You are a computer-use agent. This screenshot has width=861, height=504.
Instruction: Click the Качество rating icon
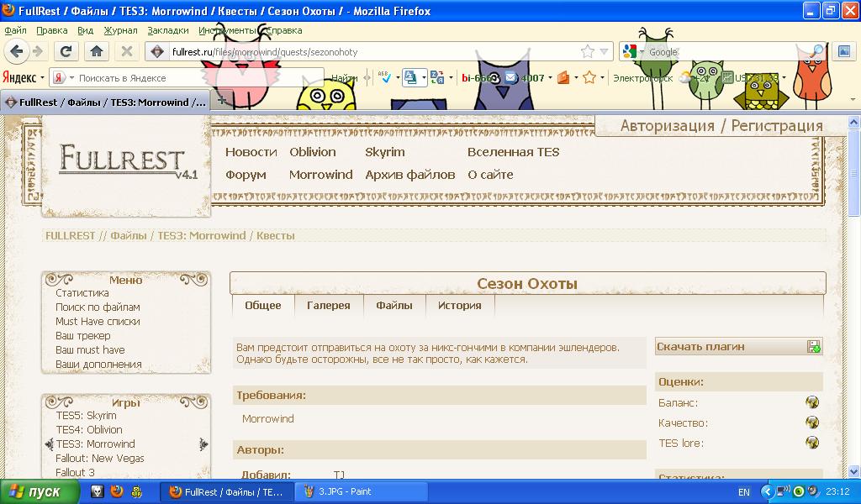(x=811, y=423)
